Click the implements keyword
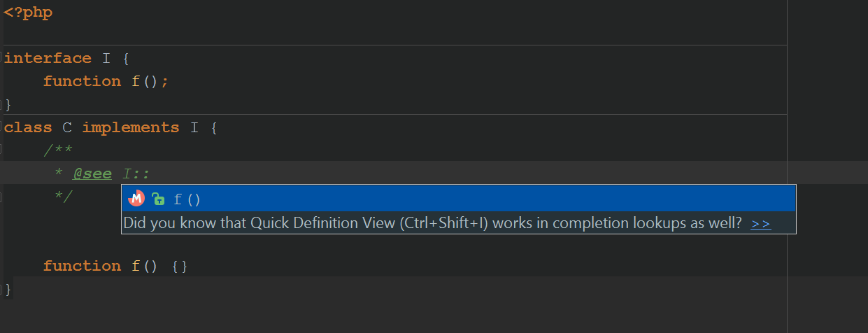868x333 pixels. 131,127
